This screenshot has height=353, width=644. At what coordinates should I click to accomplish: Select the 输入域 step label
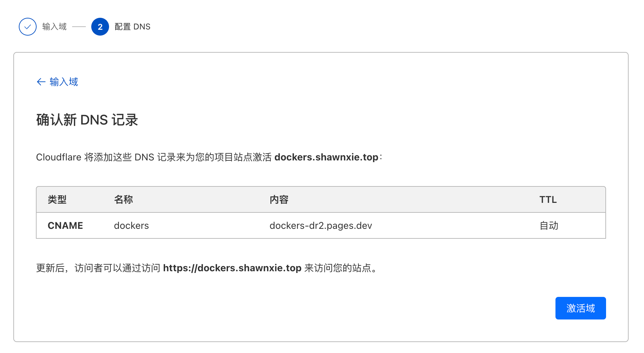[x=54, y=27]
